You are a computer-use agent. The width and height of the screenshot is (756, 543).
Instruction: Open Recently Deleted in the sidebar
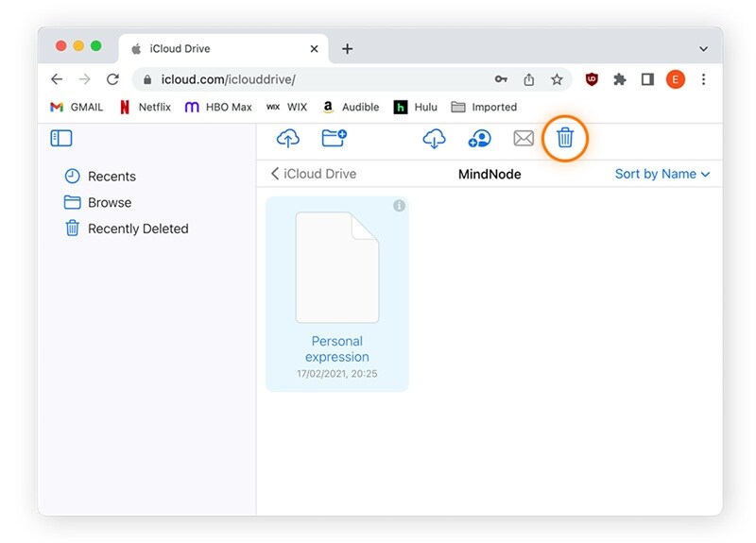coord(127,229)
